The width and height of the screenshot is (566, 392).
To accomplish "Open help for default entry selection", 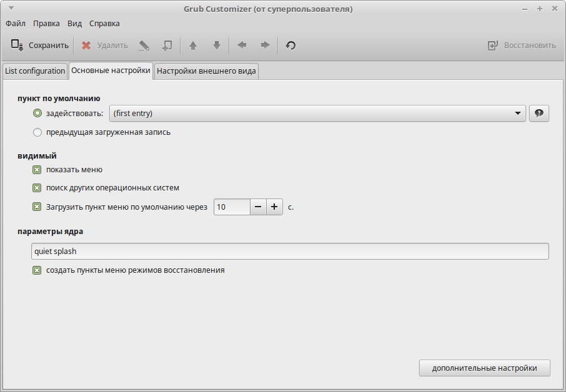I will click(539, 113).
